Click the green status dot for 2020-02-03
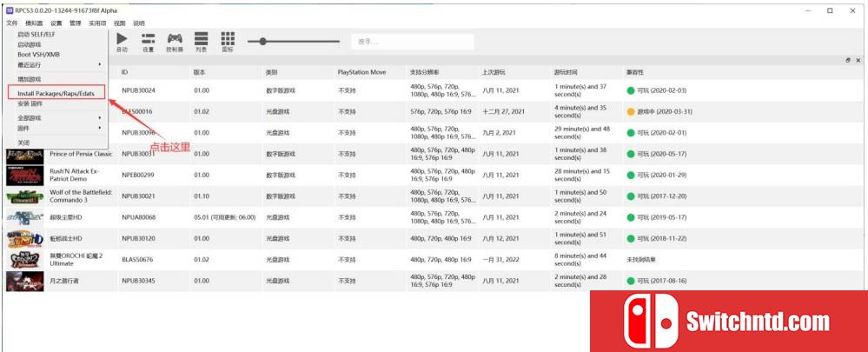The width and height of the screenshot is (868, 352). pyautogui.click(x=631, y=90)
